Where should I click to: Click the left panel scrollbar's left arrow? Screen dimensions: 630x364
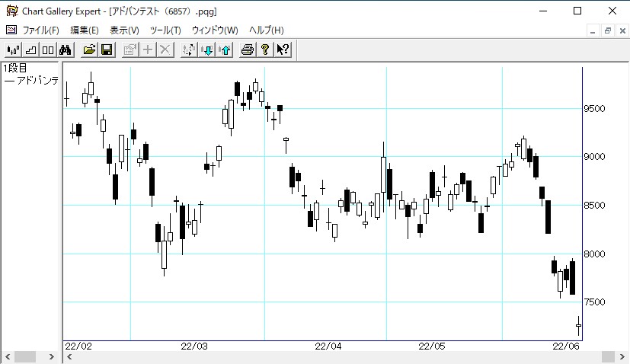point(7,357)
